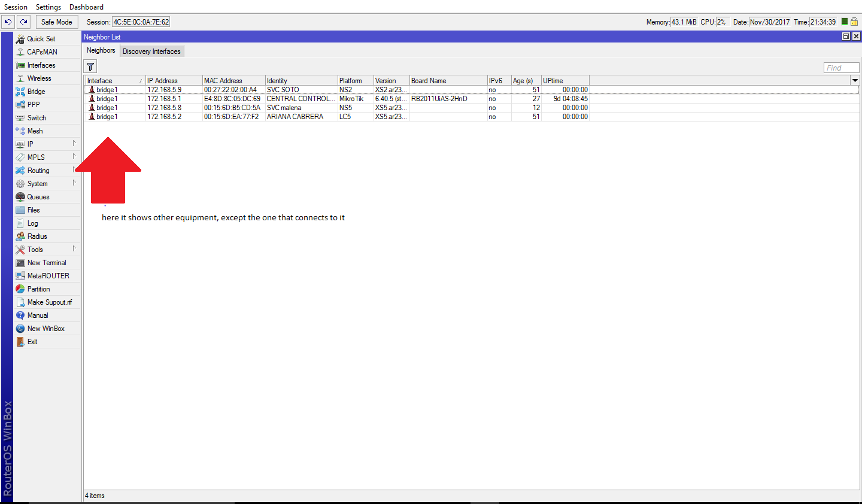Click IP address 172.168.5.1 cell

174,99
